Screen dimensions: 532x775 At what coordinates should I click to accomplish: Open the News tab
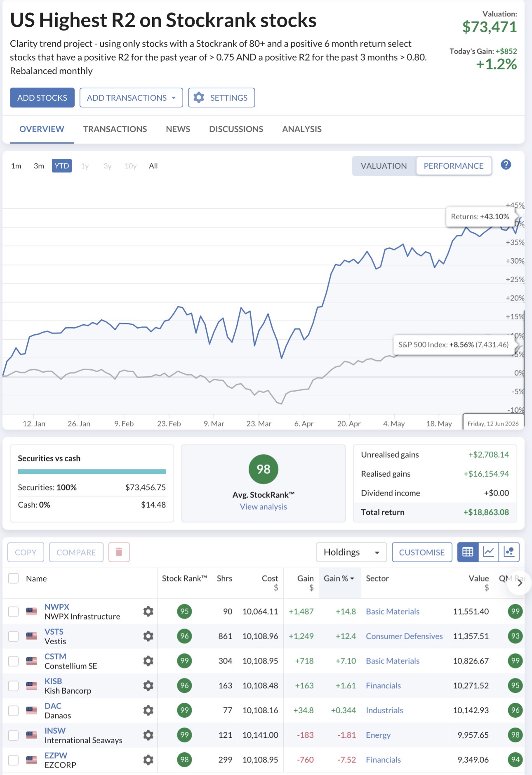pos(178,129)
